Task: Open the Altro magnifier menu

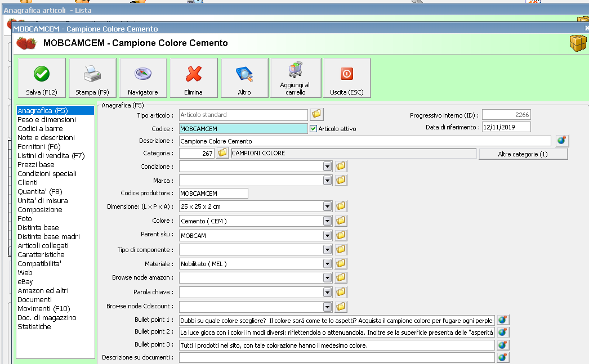Action: 244,78
